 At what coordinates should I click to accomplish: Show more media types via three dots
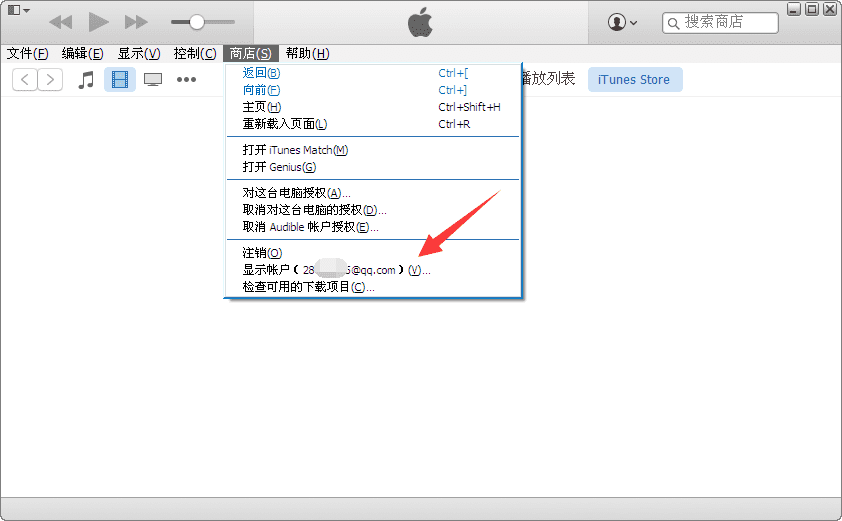click(x=186, y=79)
